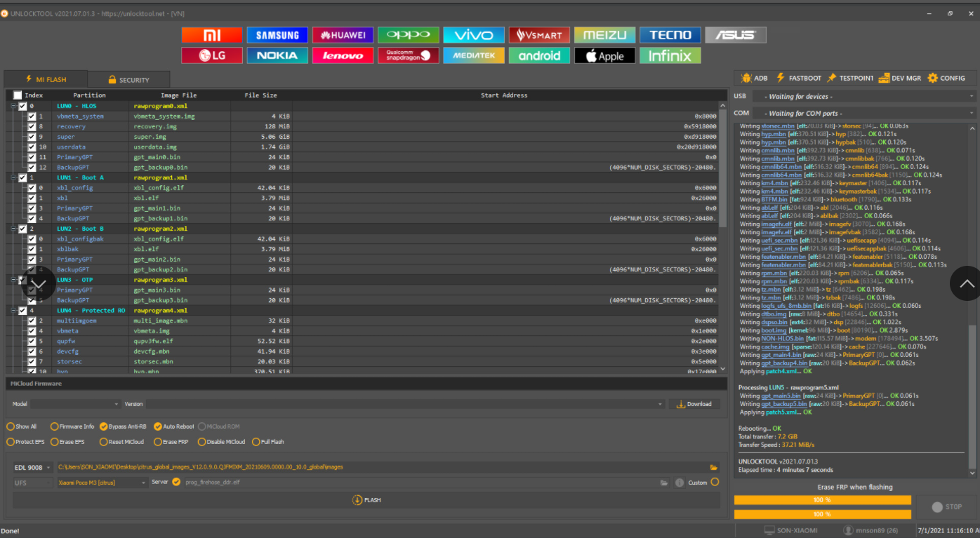
Task: Click the Download firmware button
Action: point(694,404)
